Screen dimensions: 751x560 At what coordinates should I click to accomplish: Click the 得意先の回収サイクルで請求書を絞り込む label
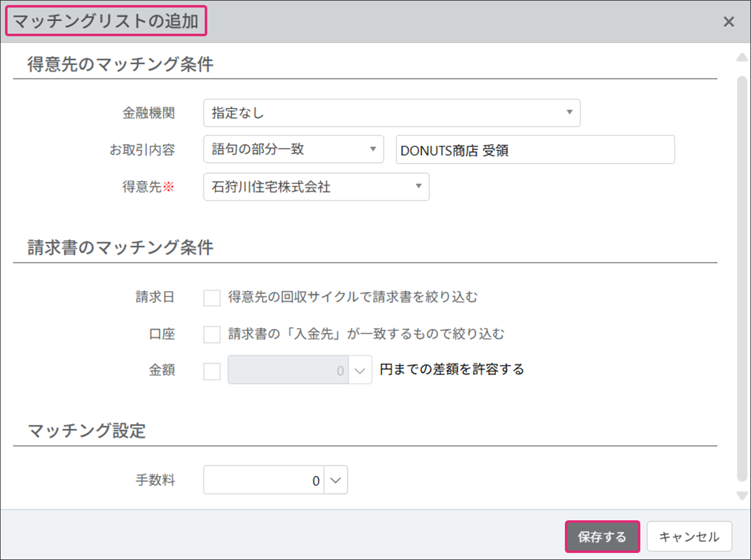pos(353,297)
